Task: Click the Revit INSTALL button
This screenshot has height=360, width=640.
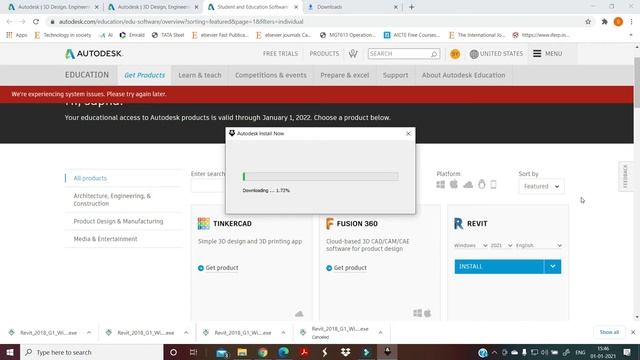Action: coord(499,267)
